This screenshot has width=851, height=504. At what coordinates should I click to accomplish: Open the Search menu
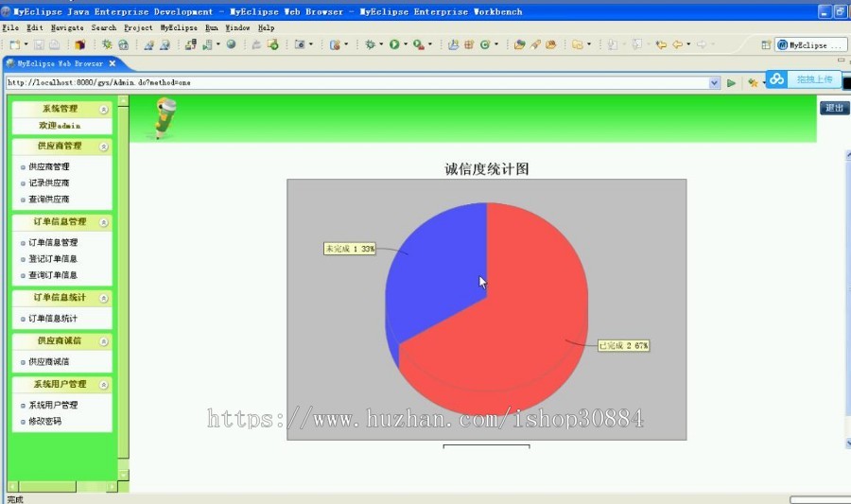(x=104, y=27)
